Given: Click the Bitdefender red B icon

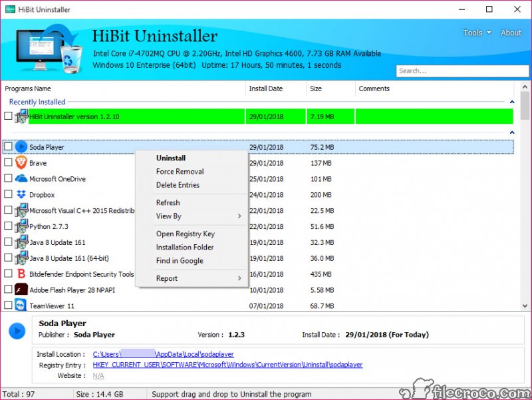Looking at the screenshot, I should click(x=21, y=274).
